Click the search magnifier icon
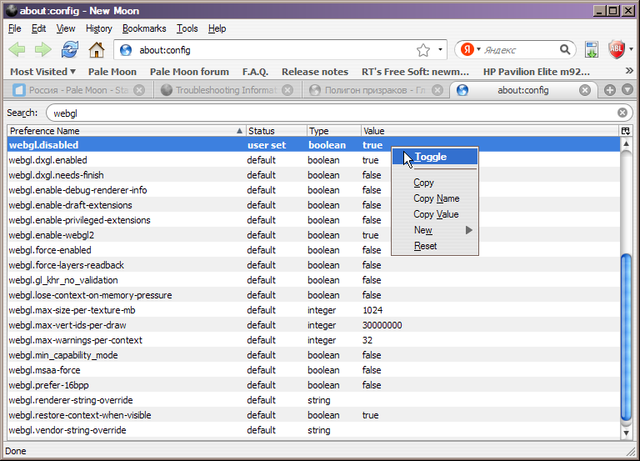The image size is (640, 461). 565,50
